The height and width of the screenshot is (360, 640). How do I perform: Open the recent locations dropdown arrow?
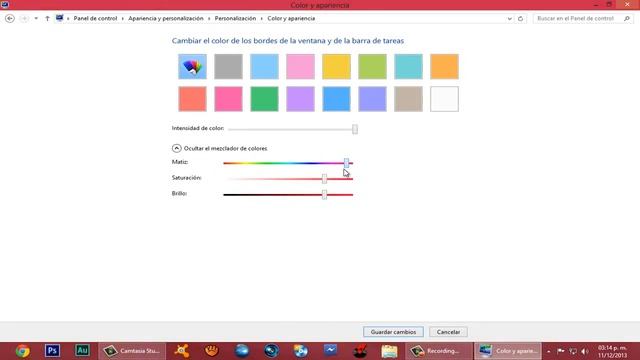(x=36, y=18)
